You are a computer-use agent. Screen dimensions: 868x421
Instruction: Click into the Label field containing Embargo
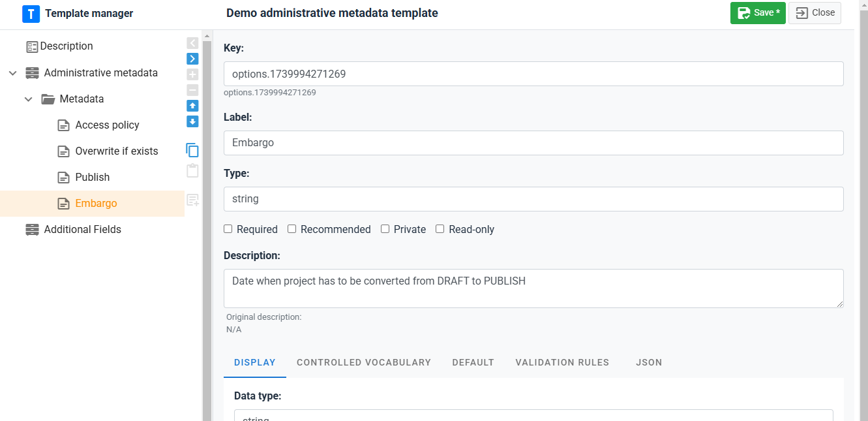pos(533,143)
